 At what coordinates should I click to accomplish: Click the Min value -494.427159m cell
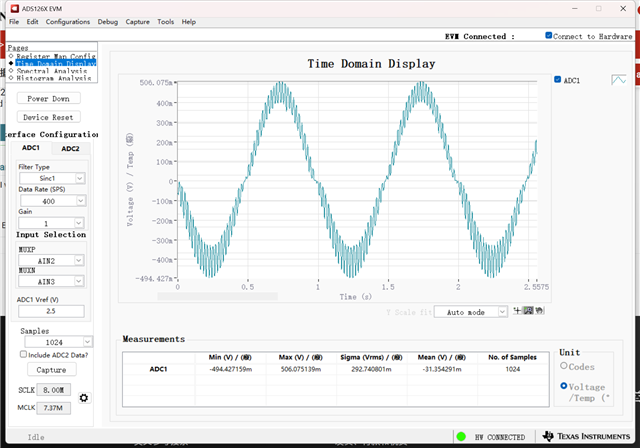point(231,369)
